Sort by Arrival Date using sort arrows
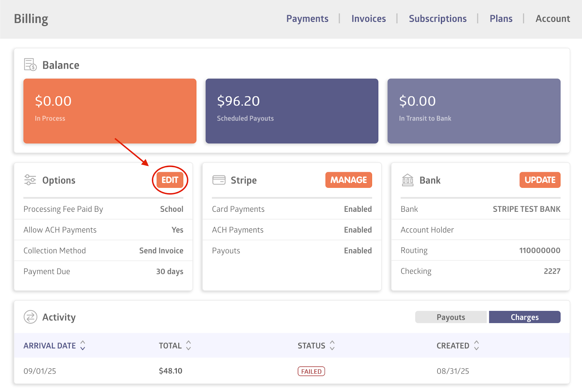The image size is (582, 392). click(83, 345)
